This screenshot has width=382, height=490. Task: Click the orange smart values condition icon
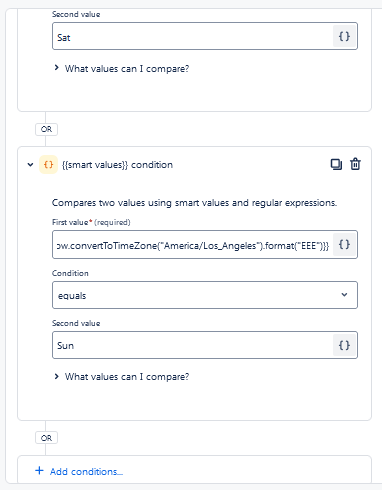click(x=48, y=165)
